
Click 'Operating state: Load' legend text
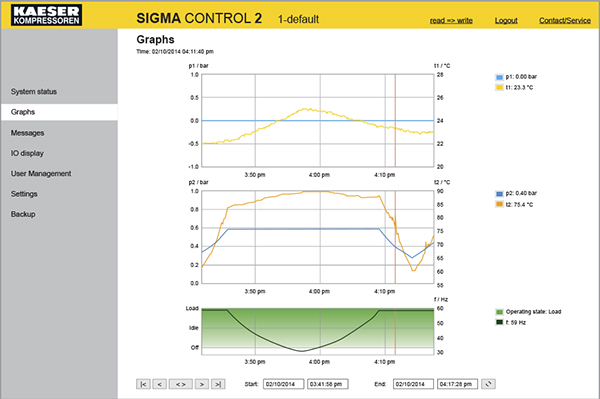point(533,312)
